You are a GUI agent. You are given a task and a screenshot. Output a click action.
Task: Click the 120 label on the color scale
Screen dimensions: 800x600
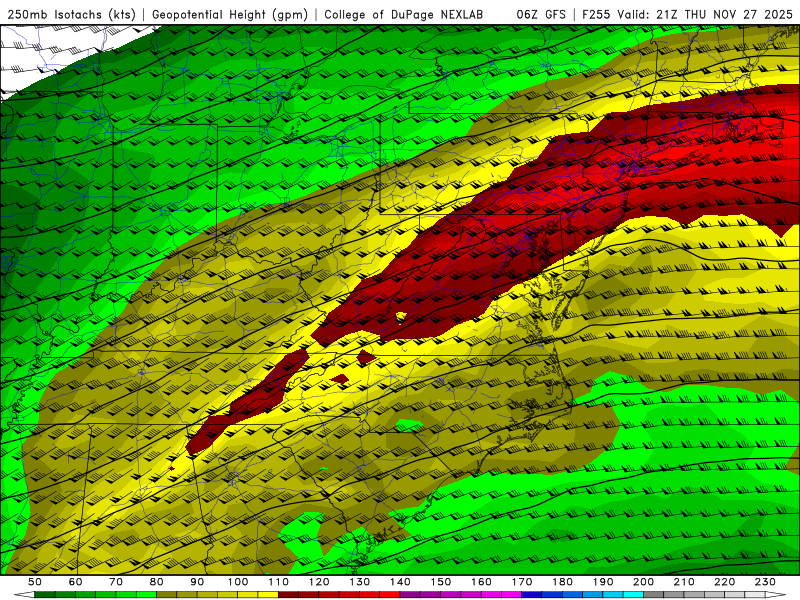tap(319, 582)
